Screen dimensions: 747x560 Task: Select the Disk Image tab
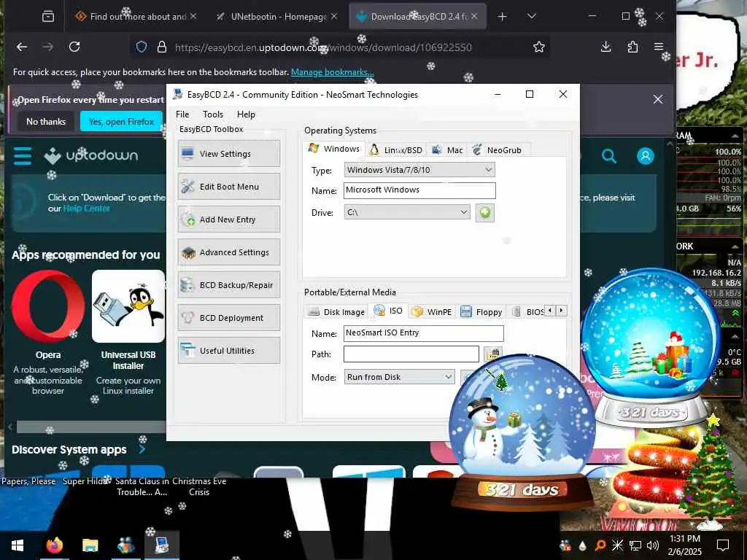[x=336, y=312]
